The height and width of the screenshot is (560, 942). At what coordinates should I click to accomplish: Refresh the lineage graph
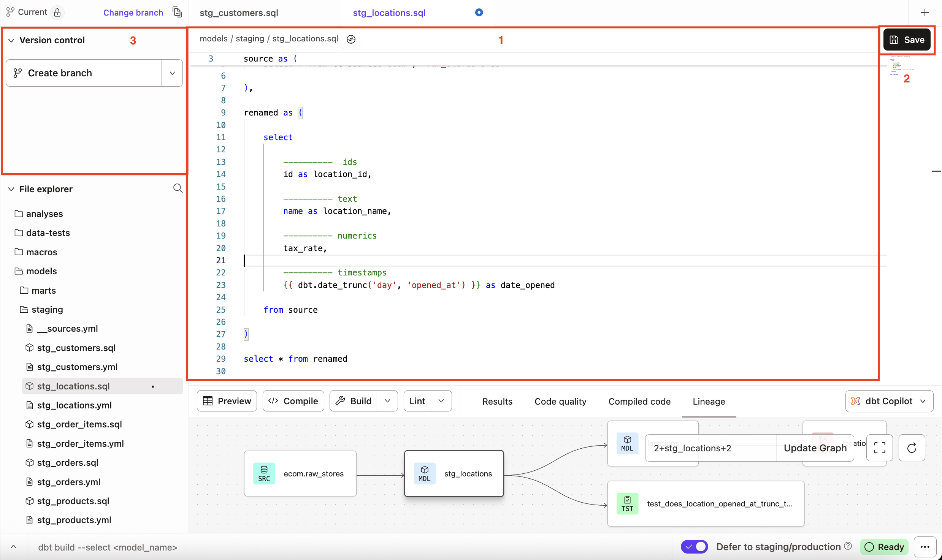click(x=912, y=448)
